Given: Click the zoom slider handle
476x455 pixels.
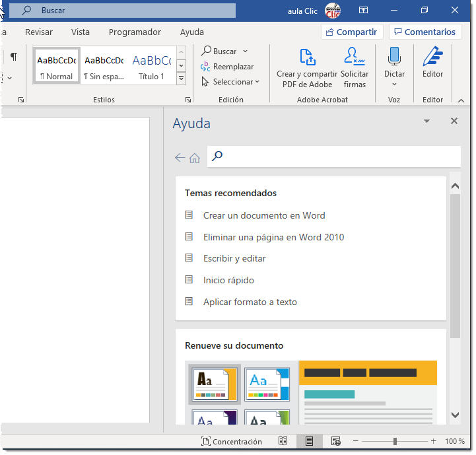Looking at the screenshot, I should click(x=395, y=441).
